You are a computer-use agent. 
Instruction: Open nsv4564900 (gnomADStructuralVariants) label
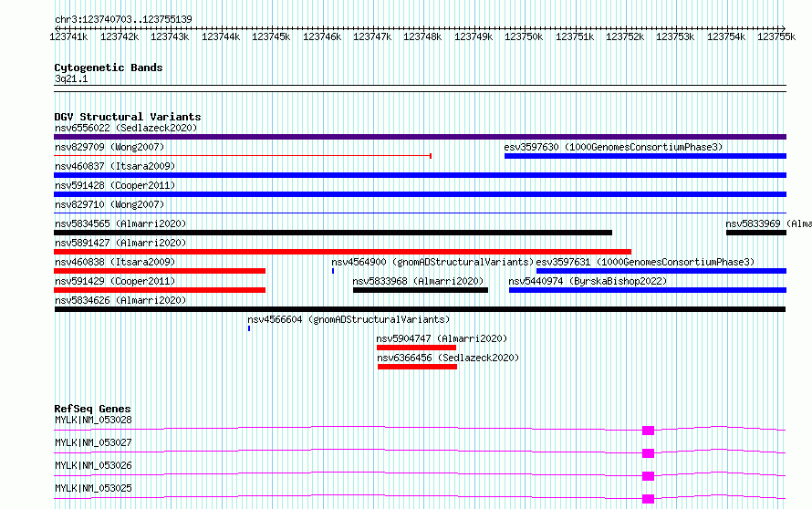[432, 262]
